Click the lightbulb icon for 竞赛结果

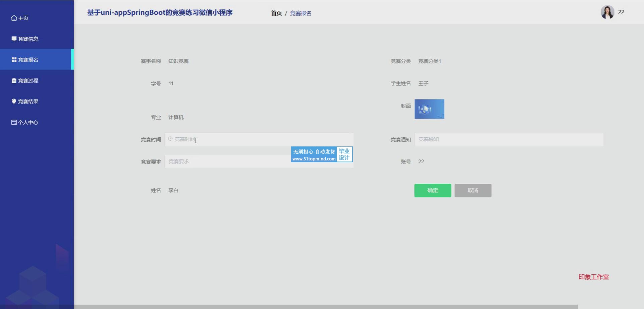pos(14,101)
